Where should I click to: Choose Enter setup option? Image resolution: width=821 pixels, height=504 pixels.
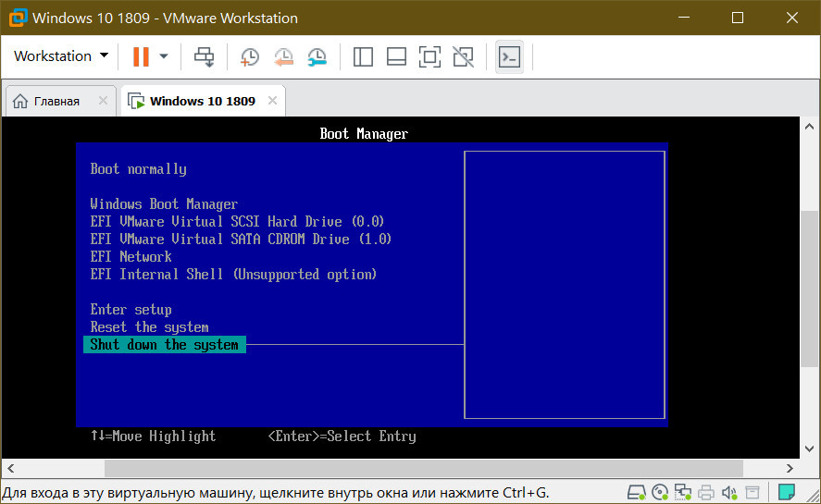click(x=131, y=309)
